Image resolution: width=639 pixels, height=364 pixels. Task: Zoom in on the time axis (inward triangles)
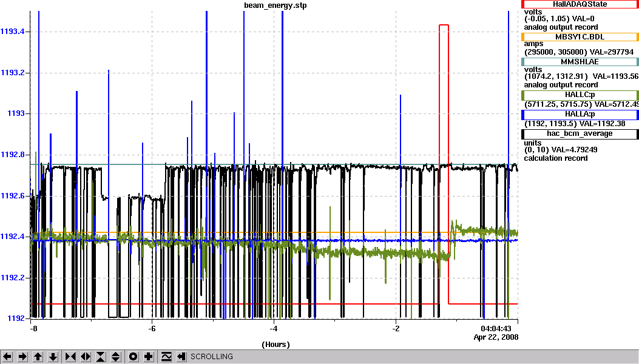70,357
